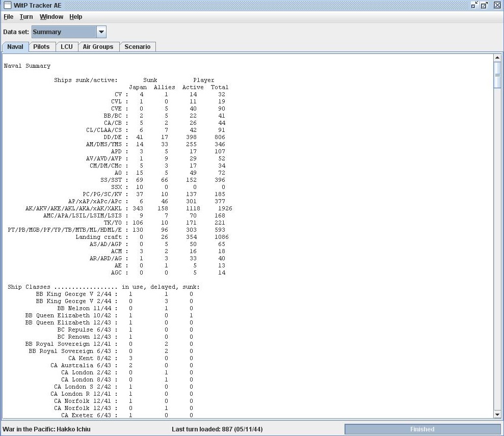Click the 'CA Australia 6/43' class row
The image size is (504, 436).
122,365
